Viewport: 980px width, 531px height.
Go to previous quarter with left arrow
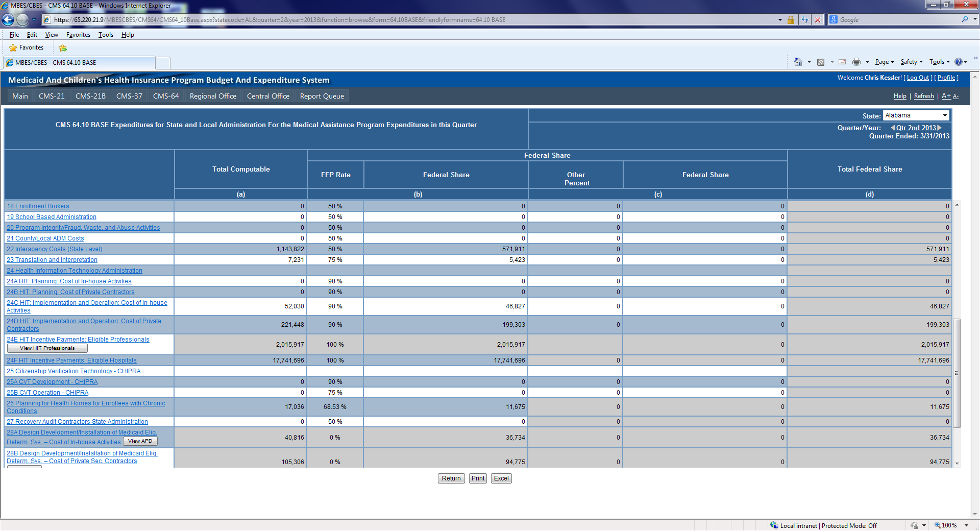[893, 128]
